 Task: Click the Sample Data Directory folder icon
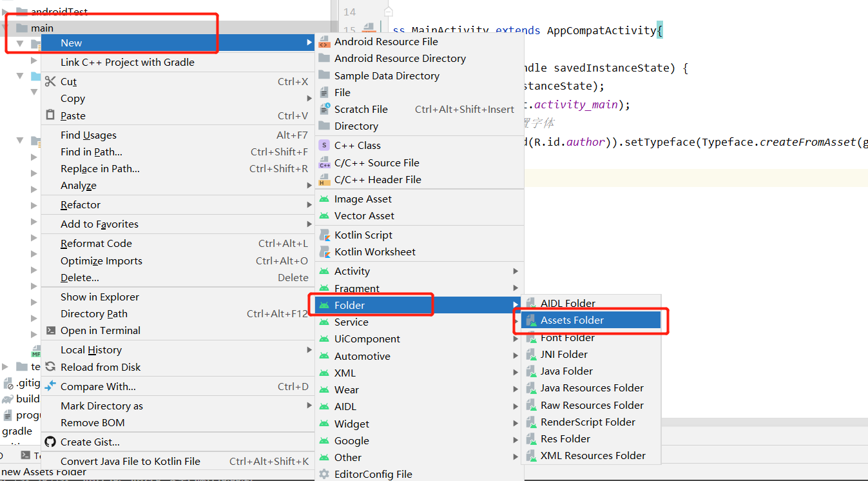point(325,75)
